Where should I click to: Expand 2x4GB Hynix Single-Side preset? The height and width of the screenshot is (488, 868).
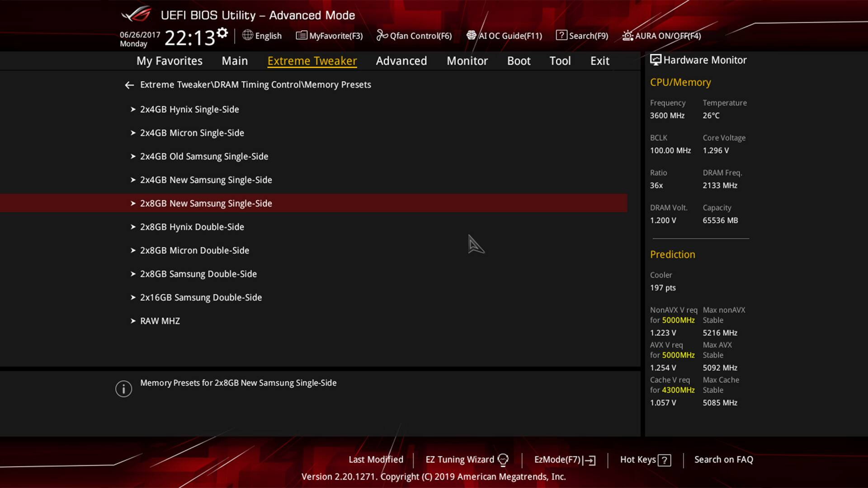coord(189,109)
